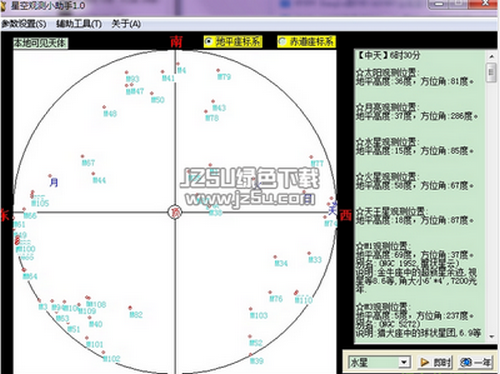Click the 天王星观测位置 entry text

(391, 211)
